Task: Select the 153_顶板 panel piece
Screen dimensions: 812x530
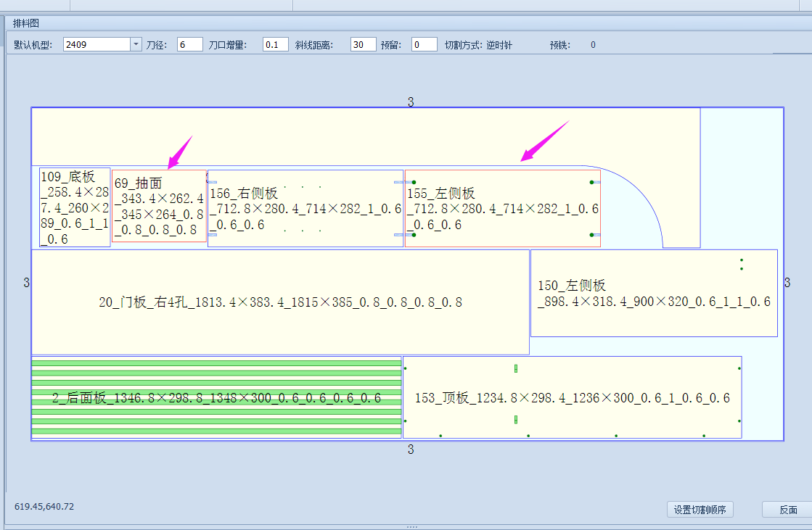Action: [x=573, y=397]
